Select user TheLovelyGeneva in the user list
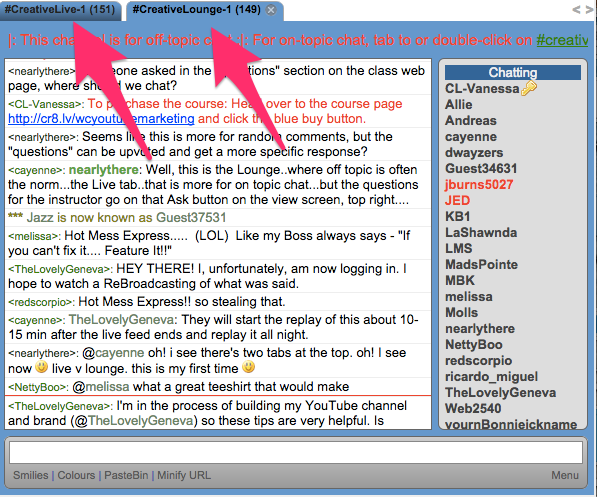 click(501, 393)
